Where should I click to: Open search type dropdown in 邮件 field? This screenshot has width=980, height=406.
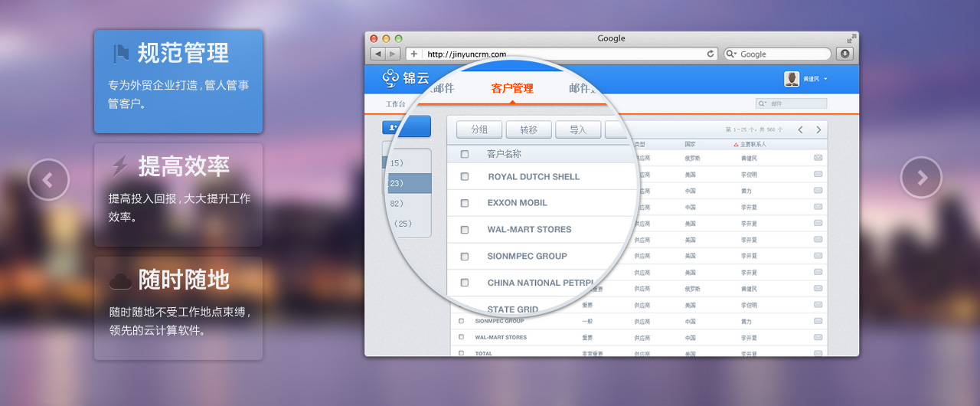tap(763, 103)
